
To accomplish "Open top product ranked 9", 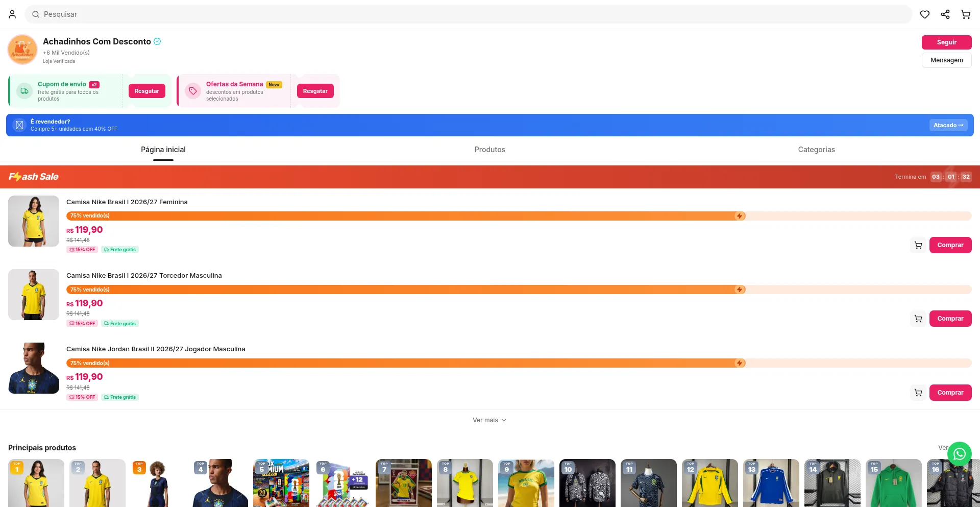I will click(x=526, y=483).
